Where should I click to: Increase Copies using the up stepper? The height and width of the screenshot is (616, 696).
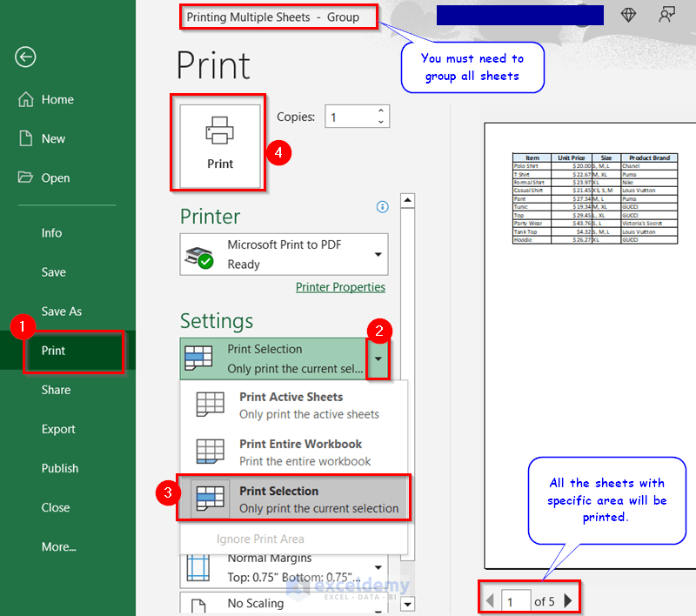pyautogui.click(x=380, y=110)
